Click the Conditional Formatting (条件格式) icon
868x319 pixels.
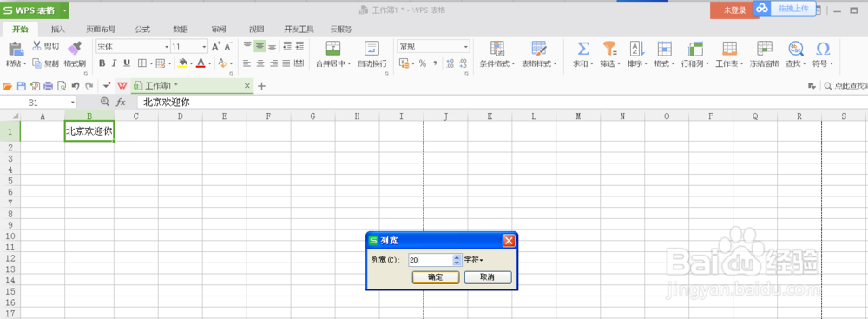[497, 49]
